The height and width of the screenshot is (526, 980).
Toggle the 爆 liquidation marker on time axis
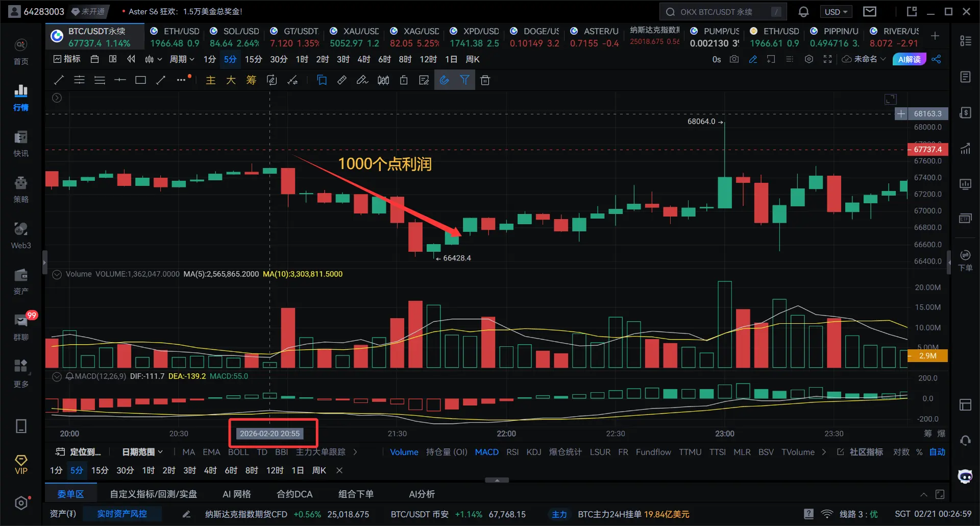click(x=941, y=434)
